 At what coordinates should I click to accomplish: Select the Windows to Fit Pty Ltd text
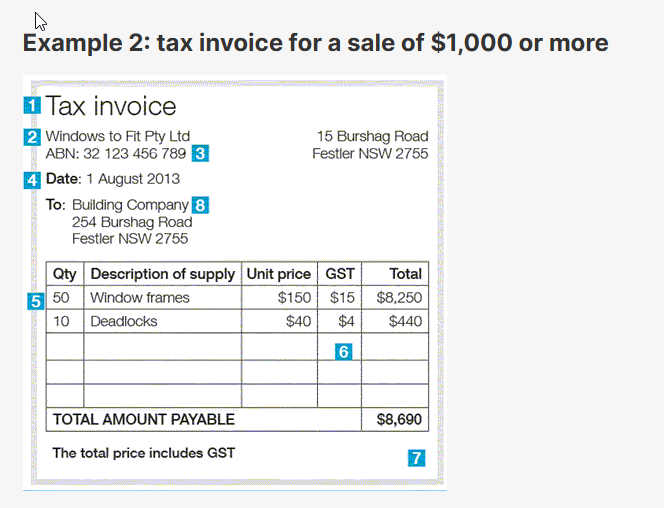(x=118, y=136)
